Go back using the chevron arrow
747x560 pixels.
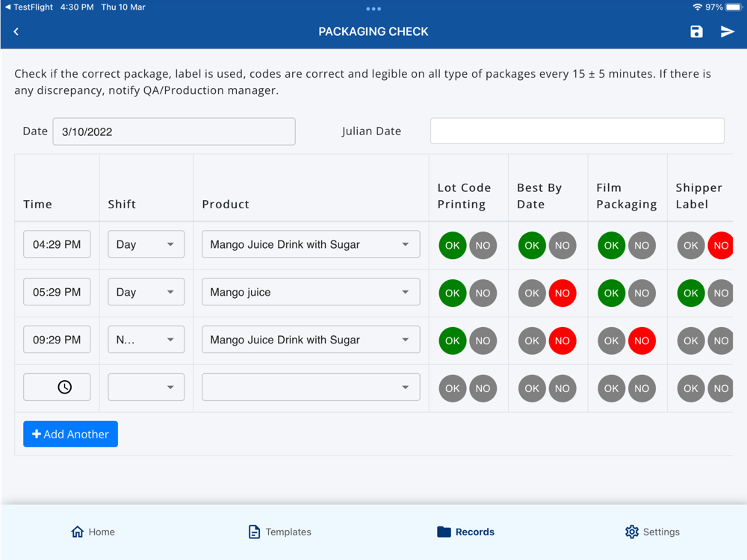(16, 31)
